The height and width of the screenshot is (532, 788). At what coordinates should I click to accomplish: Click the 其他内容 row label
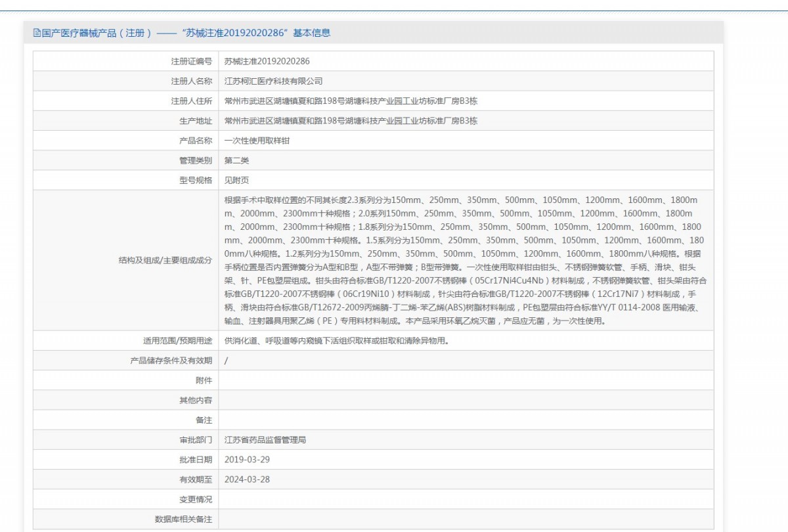point(196,400)
